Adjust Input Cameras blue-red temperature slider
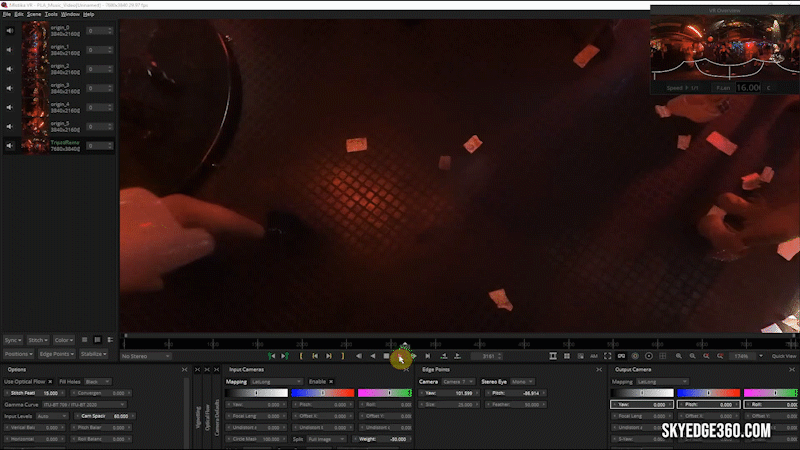Screen dimensions: 800x450 pyautogui.click(x=322, y=393)
